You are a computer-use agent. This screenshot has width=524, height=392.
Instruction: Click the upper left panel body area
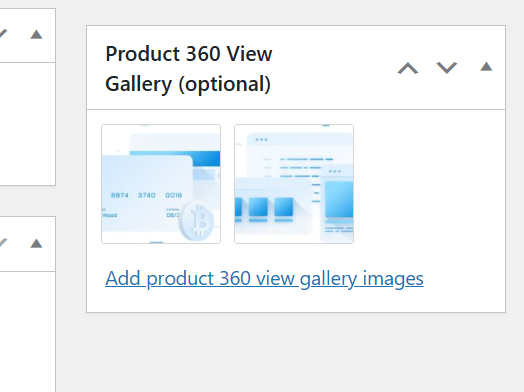click(28, 124)
